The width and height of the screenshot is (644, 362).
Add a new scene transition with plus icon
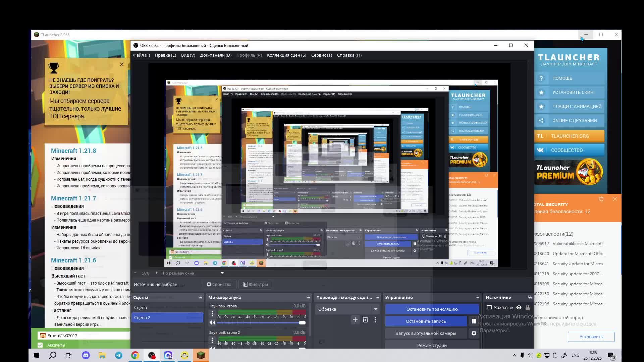[355, 320]
